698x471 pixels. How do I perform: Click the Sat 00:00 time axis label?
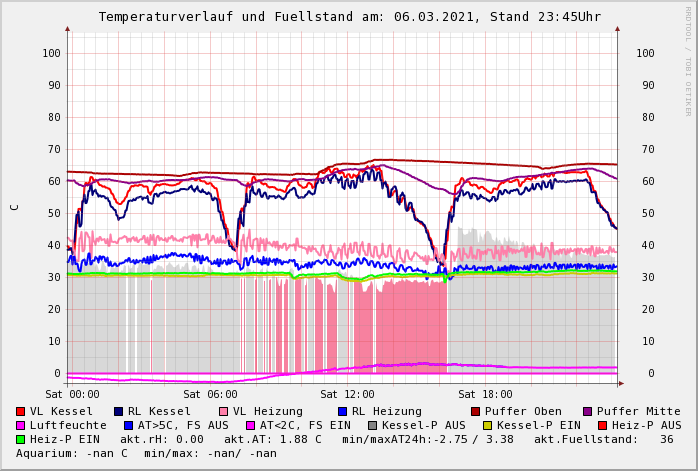tap(72, 394)
